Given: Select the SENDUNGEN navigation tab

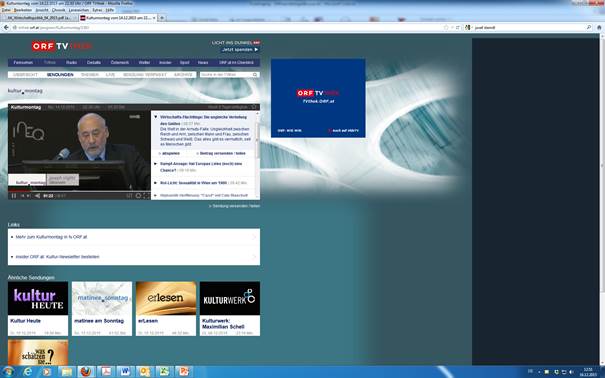Looking at the screenshot, I should (x=60, y=75).
